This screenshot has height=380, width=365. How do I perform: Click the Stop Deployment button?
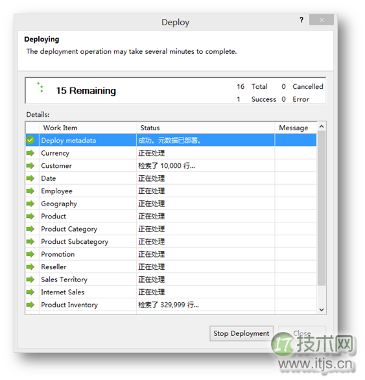[x=241, y=333]
